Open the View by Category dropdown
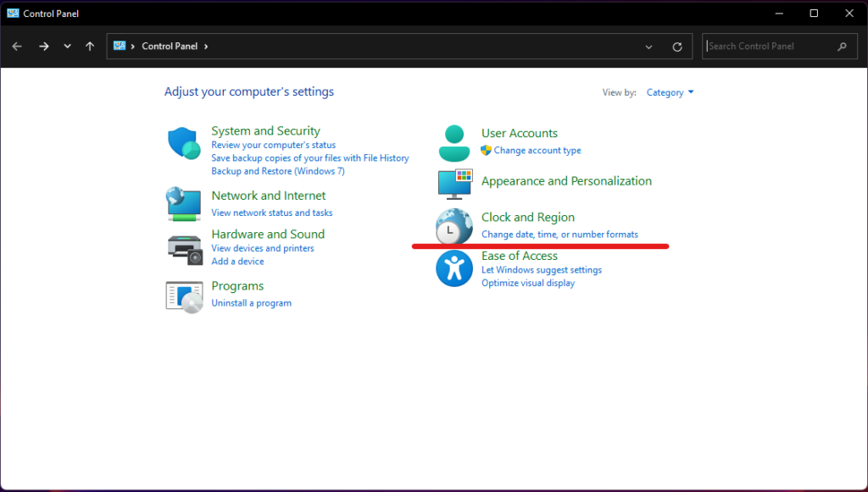Image resolution: width=868 pixels, height=492 pixels. [670, 92]
